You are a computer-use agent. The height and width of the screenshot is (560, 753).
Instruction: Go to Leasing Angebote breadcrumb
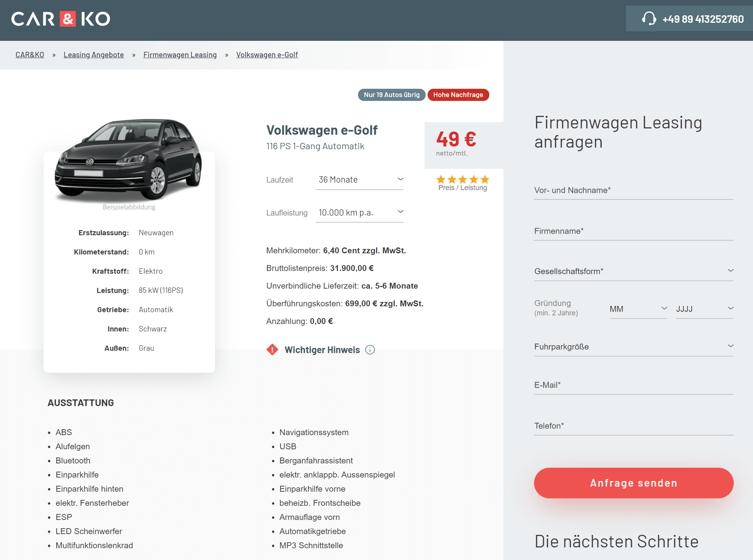[94, 55]
